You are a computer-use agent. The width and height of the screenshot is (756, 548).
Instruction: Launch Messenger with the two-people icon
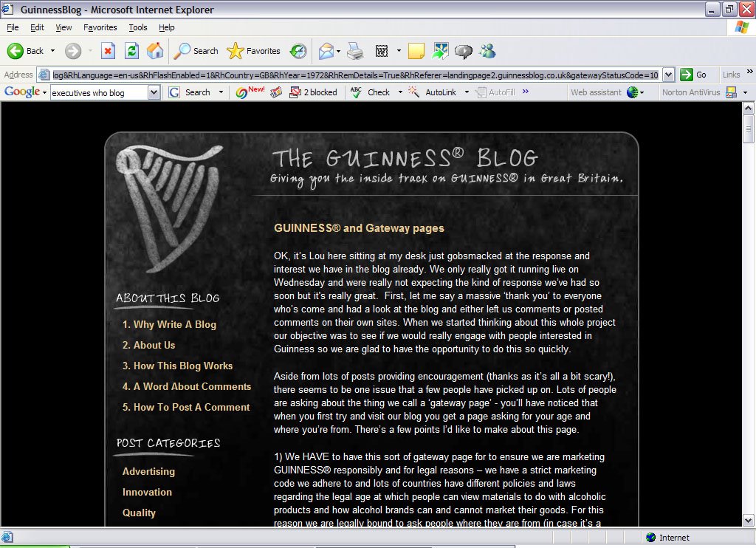tap(488, 51)
